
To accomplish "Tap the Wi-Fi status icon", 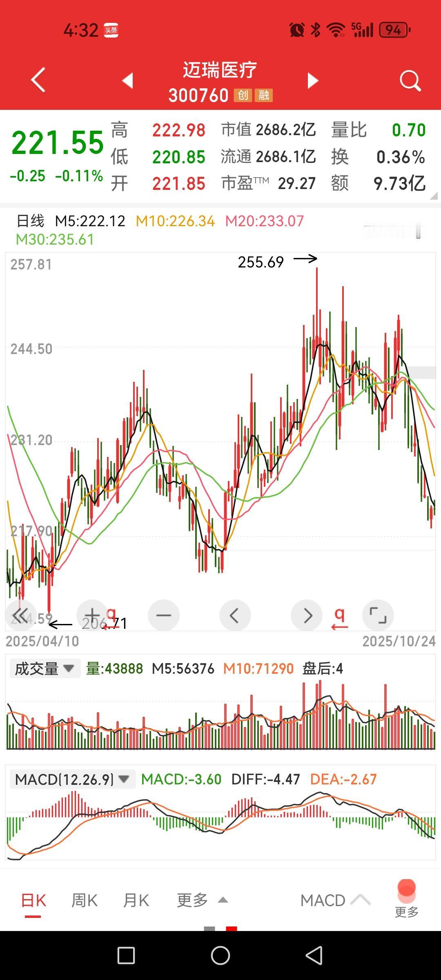I will click(336, 30).
